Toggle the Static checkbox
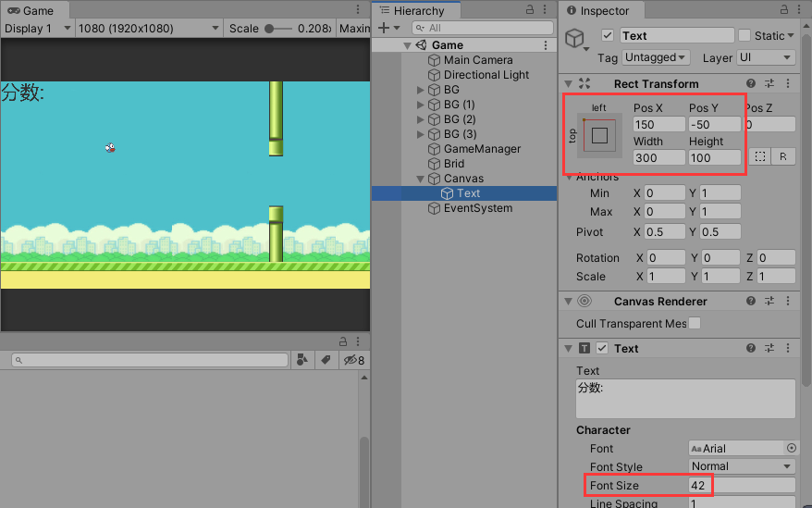The image size is (812, 508). pos(744,35)
